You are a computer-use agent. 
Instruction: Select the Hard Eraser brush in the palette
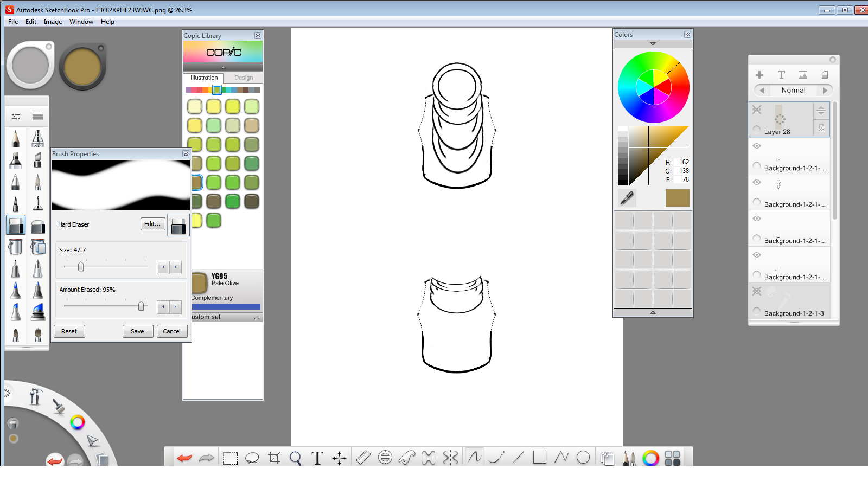(16, 225)
